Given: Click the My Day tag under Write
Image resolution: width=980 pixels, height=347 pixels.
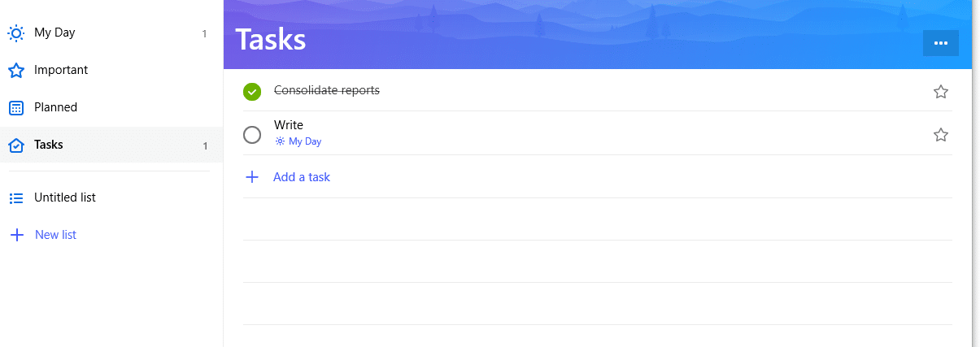Looking at the screenshot, I should (298, 141).
